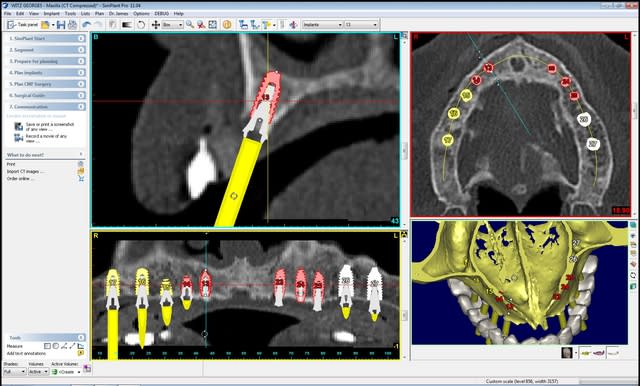Viewport: 640px width, 386px height.
Task: Toggle the grayscale contrast tool
Action: point(127,25)
